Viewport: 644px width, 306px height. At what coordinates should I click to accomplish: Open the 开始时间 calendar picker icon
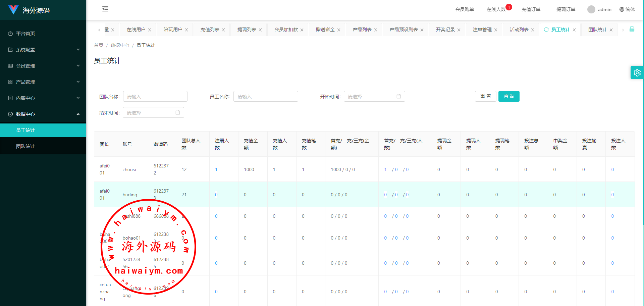[x=399, y=97]
